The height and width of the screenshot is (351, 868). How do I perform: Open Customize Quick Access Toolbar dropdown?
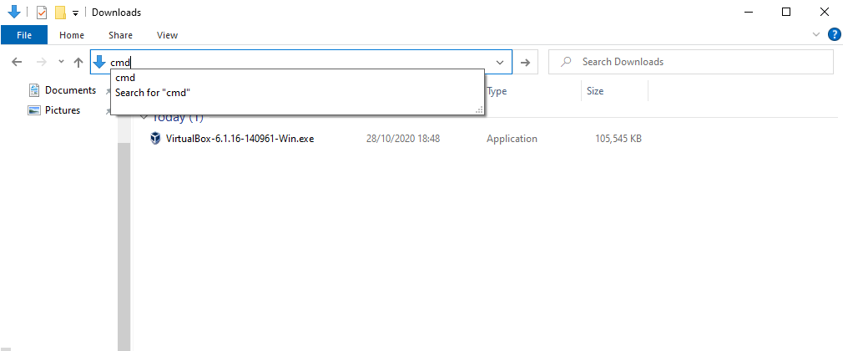click(x=75, y=13)
